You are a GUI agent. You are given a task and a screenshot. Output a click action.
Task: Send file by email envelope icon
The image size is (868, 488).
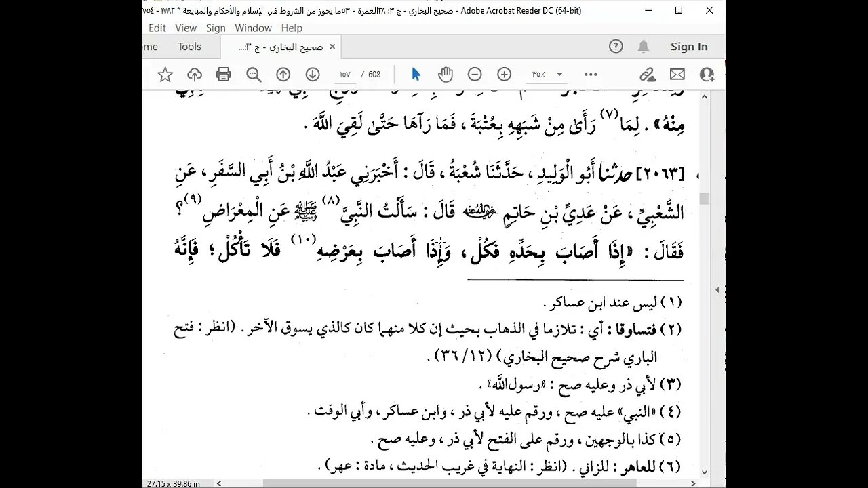click(x=677, y=75)
